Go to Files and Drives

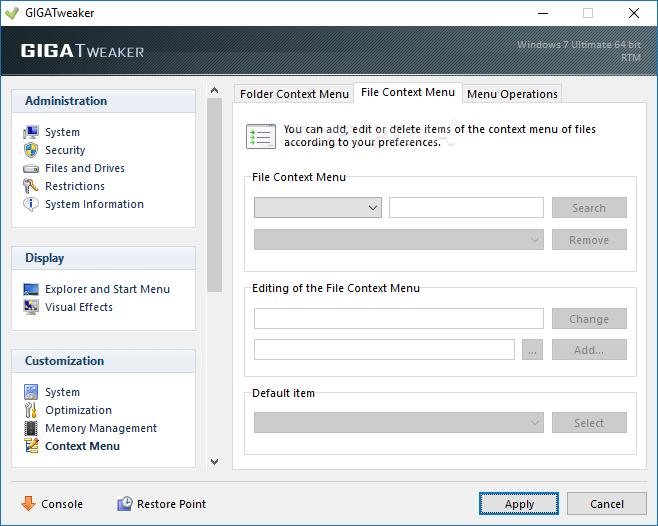click(x=85, y=168)
